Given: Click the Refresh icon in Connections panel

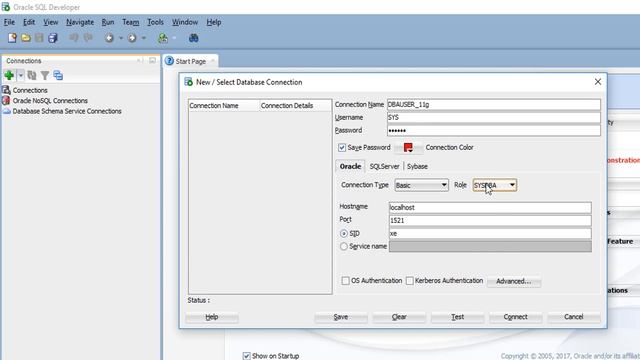Looking at the screenshot, I should point(32,75).
